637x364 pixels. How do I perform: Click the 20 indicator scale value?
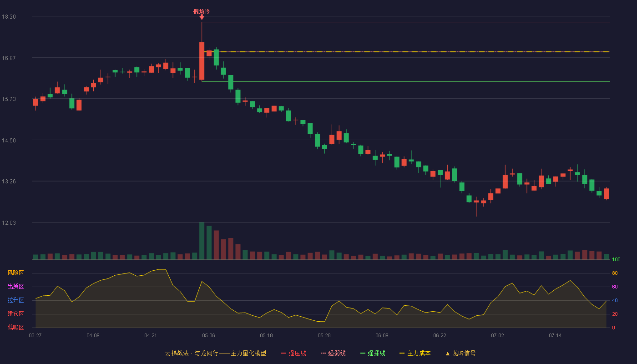pyautogui.click(x=615, y=314)
